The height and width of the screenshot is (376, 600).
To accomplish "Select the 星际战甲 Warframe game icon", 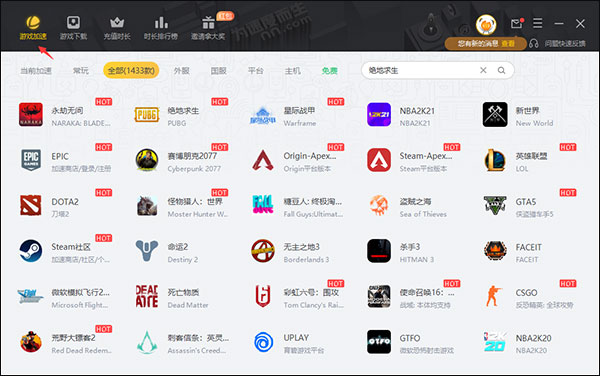I will (x=263, y=115).
